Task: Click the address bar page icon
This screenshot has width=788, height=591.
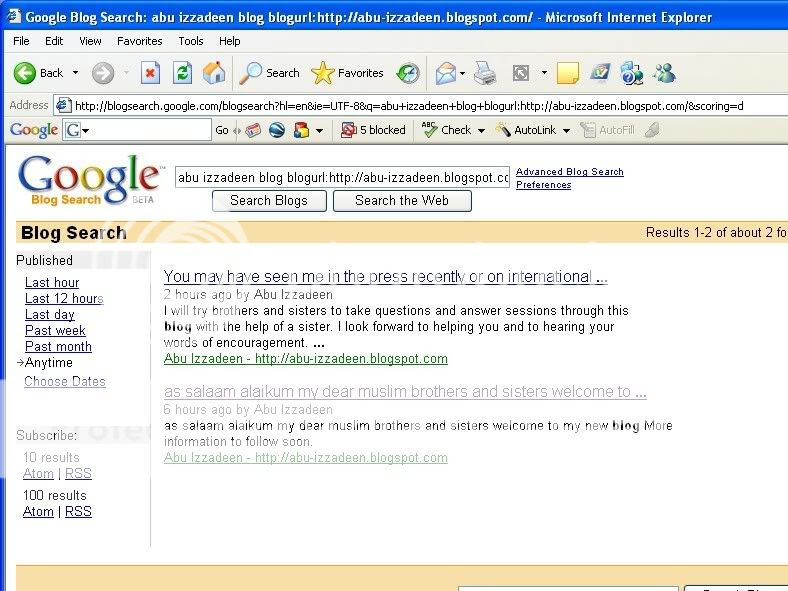Action: (63, 106)
